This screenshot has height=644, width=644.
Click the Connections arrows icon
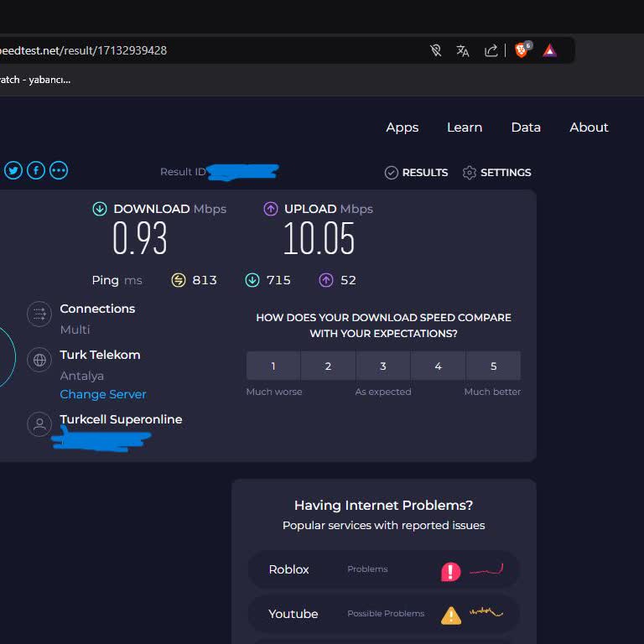(x=39, y=314)
